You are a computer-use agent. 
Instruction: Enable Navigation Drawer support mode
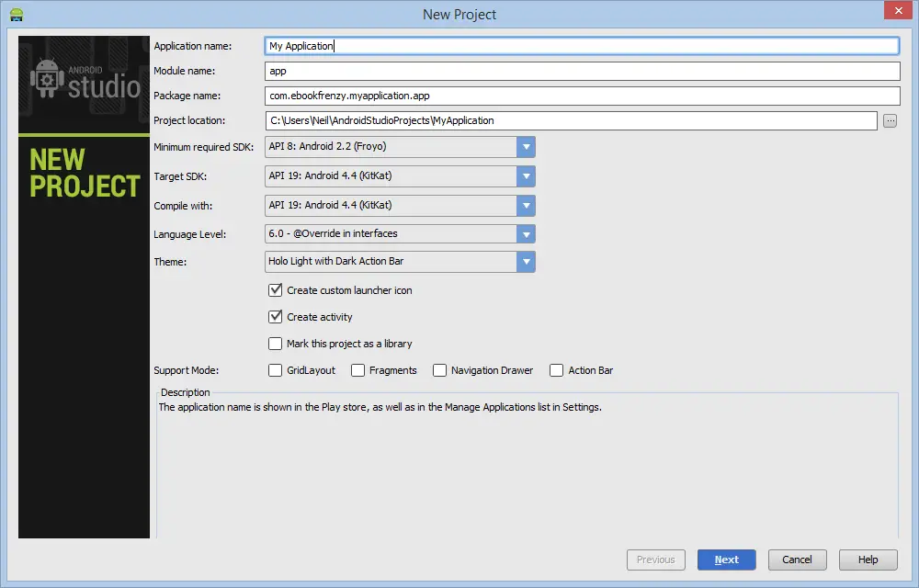pyautogui.click(x=441, y=370)
